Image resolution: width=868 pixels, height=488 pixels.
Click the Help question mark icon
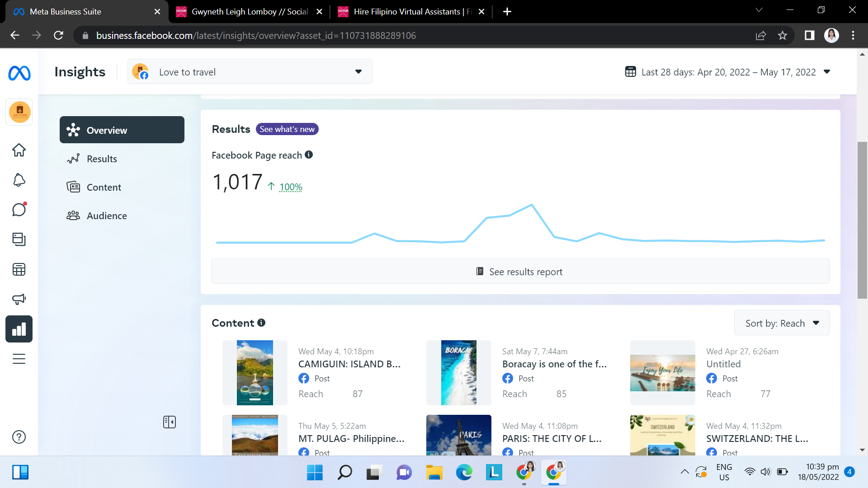(x=19, y=437)
